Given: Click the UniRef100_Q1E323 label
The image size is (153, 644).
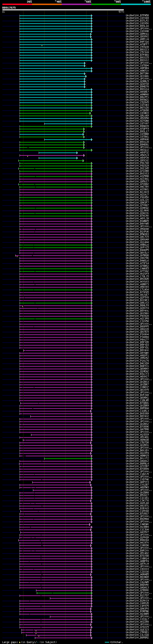Looking at the screenshot, I should (137, 630).
